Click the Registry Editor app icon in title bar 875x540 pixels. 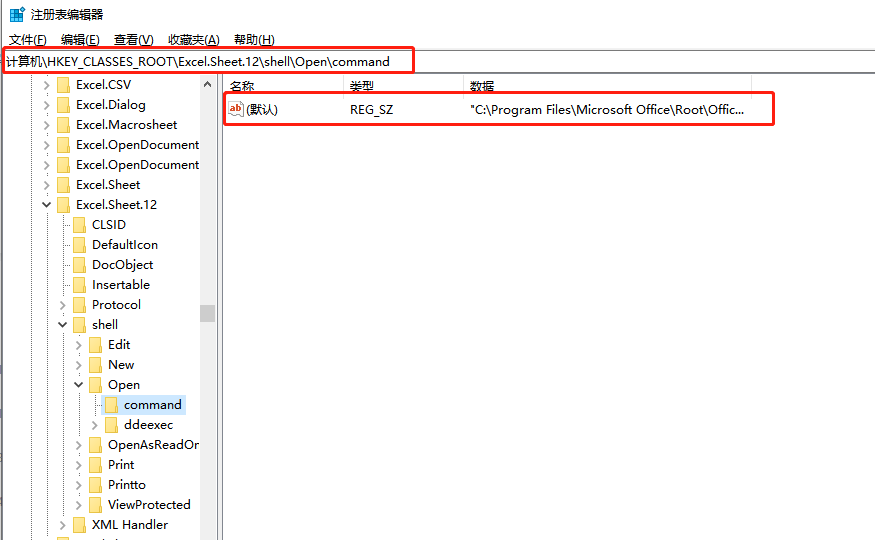tap(17, 15)
